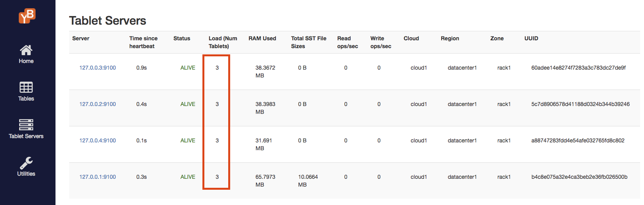This screenshot has width=644, height=205.
Task: Click ALIVE status for 127.0.0.2:9100
Action: pos(188,104)
